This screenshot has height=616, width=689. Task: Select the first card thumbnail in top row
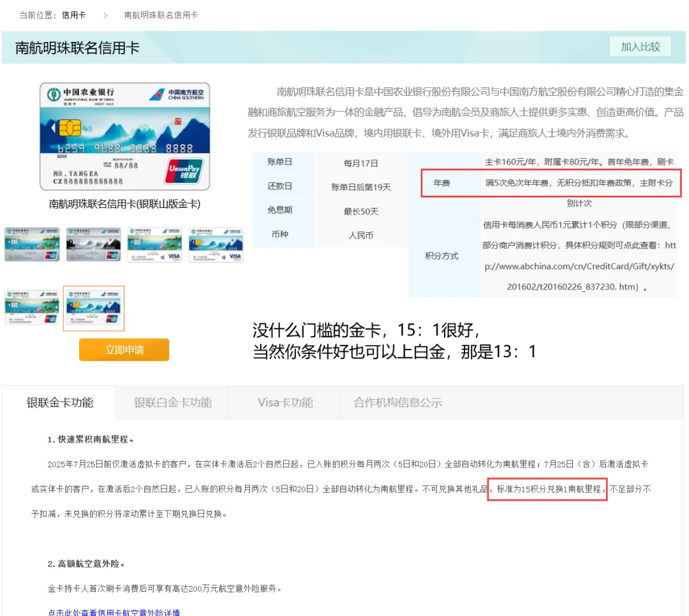tap(32, 244)
